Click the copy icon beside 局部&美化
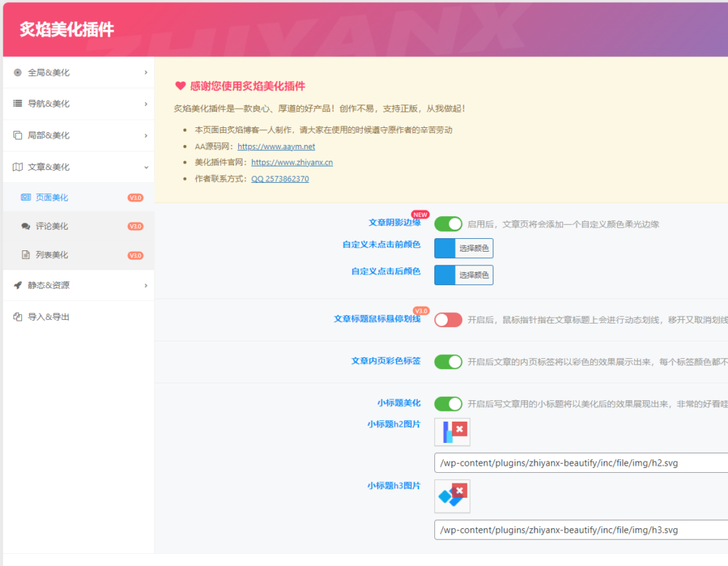Screen dimensions: 728x566 18,135
